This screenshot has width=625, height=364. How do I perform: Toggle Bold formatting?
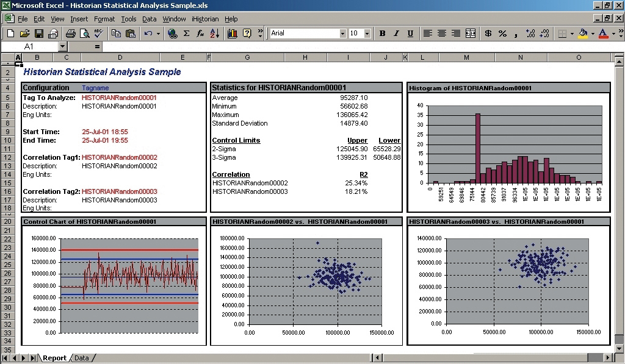[x=382, y=34]
